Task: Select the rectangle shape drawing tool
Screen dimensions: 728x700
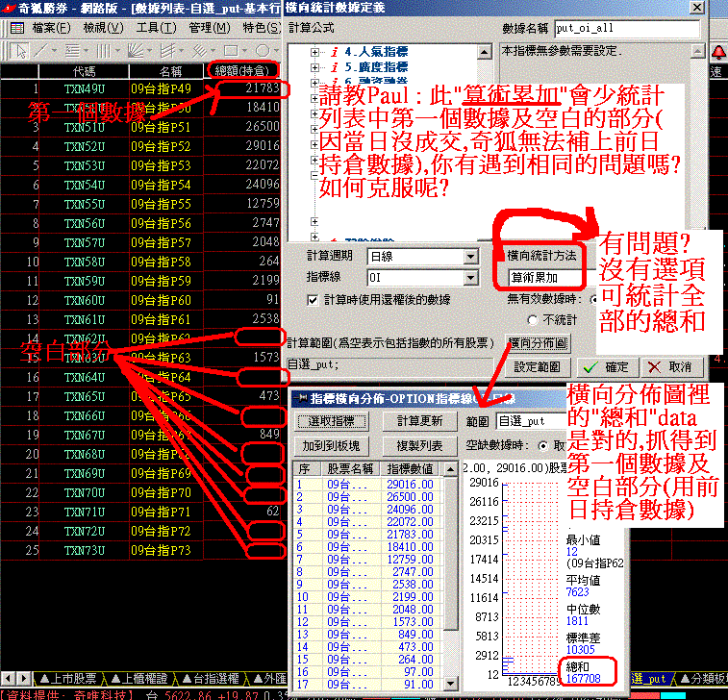Action: point(232,49)
